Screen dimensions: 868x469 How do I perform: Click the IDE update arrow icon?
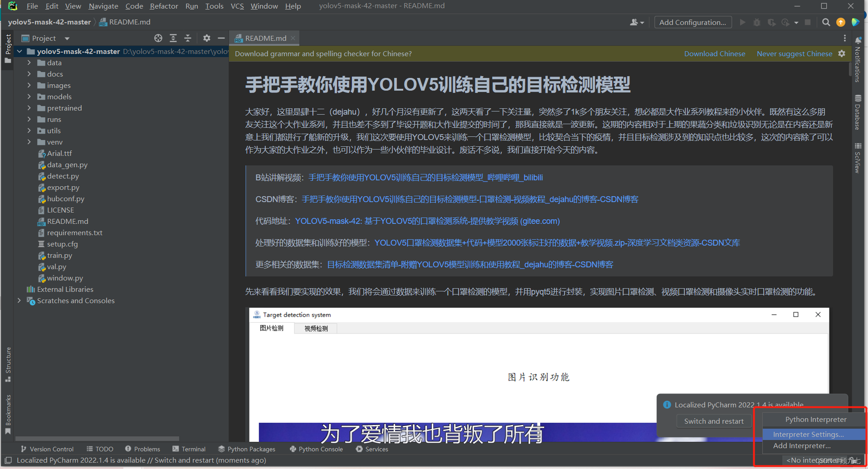[841, 22]
